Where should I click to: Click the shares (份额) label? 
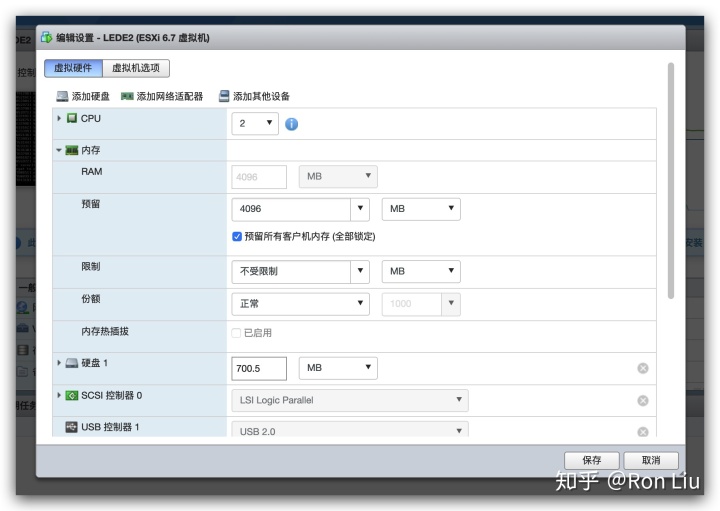pos(90,299)
